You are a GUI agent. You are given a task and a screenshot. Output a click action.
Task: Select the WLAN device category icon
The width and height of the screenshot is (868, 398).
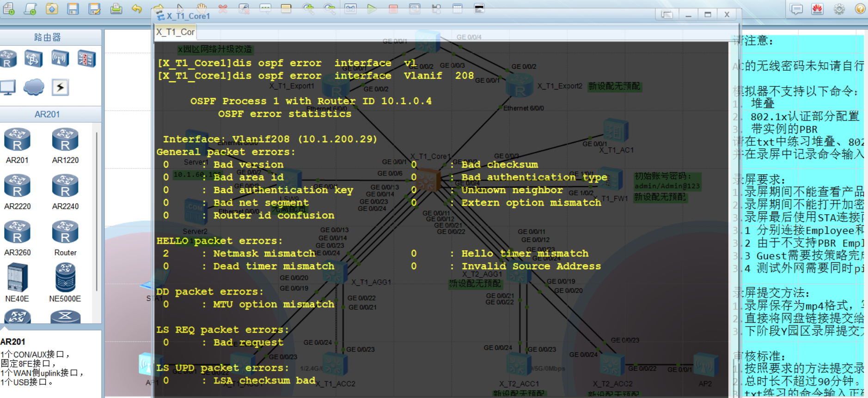coord(60,59)
